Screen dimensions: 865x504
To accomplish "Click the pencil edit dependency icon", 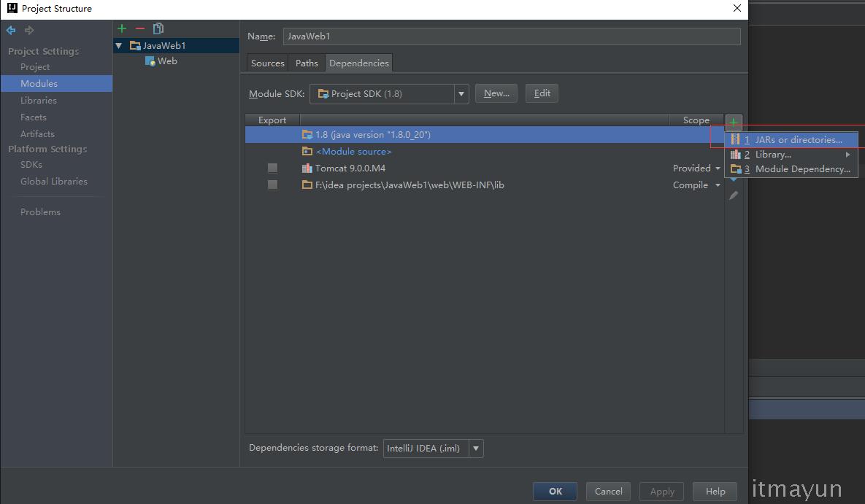I will tap(733, 195).
